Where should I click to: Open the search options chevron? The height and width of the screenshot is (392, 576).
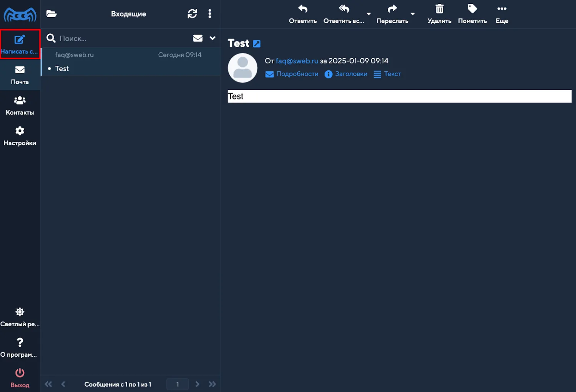(x=212, y=38)
